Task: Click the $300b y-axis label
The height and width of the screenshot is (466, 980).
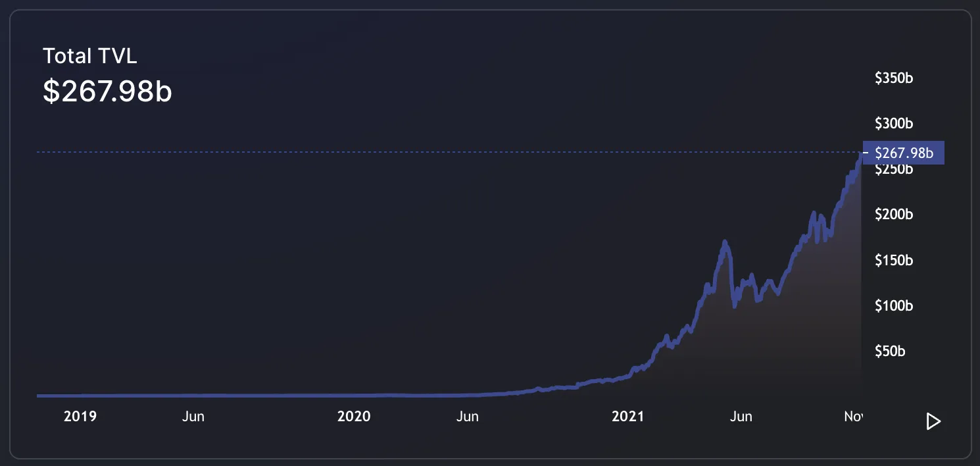Action: (894, 124)
